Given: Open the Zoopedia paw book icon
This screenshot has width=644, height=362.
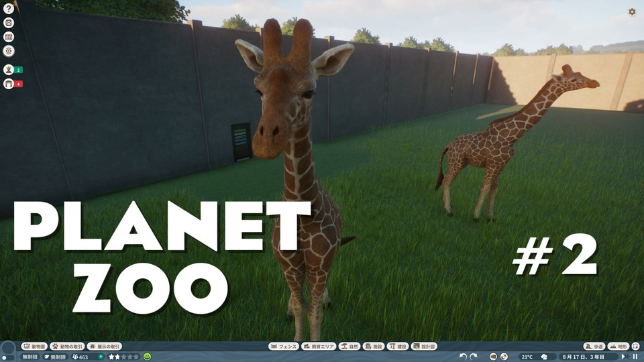Looking at the screenshot, I should click(9, 23).
